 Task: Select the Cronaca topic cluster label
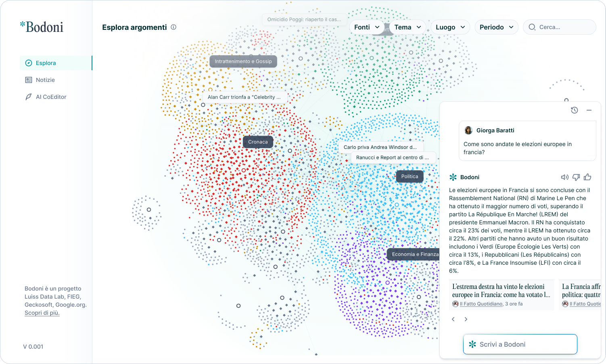[x=258, y=142]
